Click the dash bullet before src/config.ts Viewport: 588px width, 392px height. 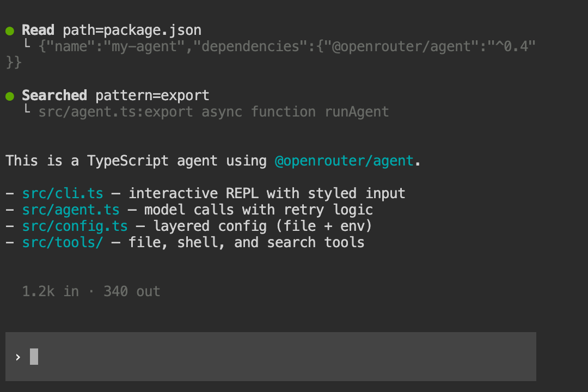(x=9, y=226)
